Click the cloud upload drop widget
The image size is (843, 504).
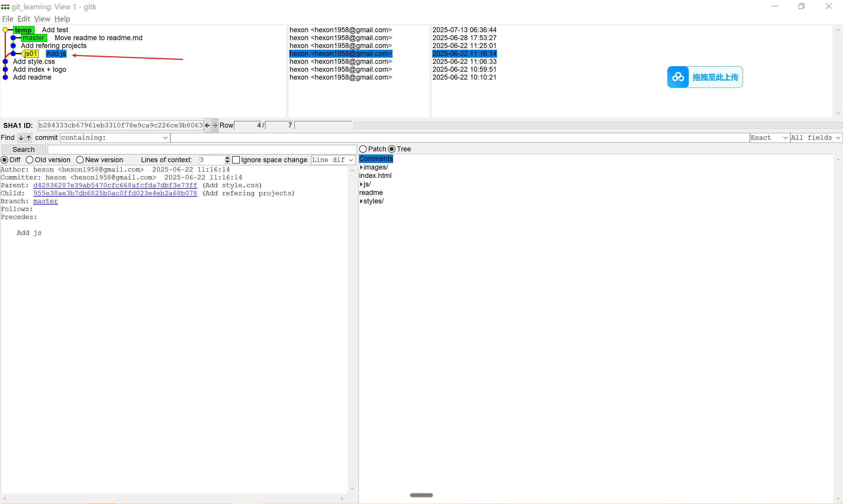[705, 77]
